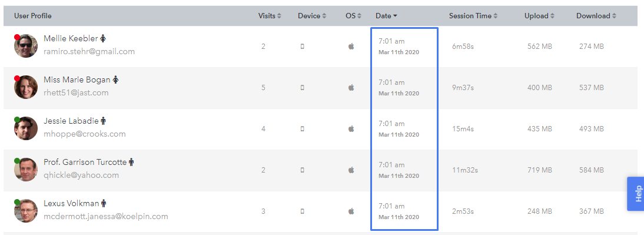Toggle the Date column sort order

386,16
